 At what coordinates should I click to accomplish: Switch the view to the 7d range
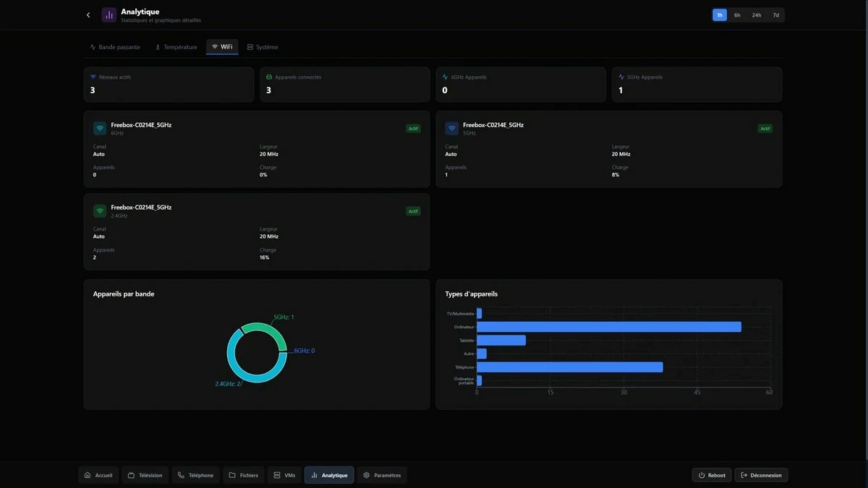775,14
